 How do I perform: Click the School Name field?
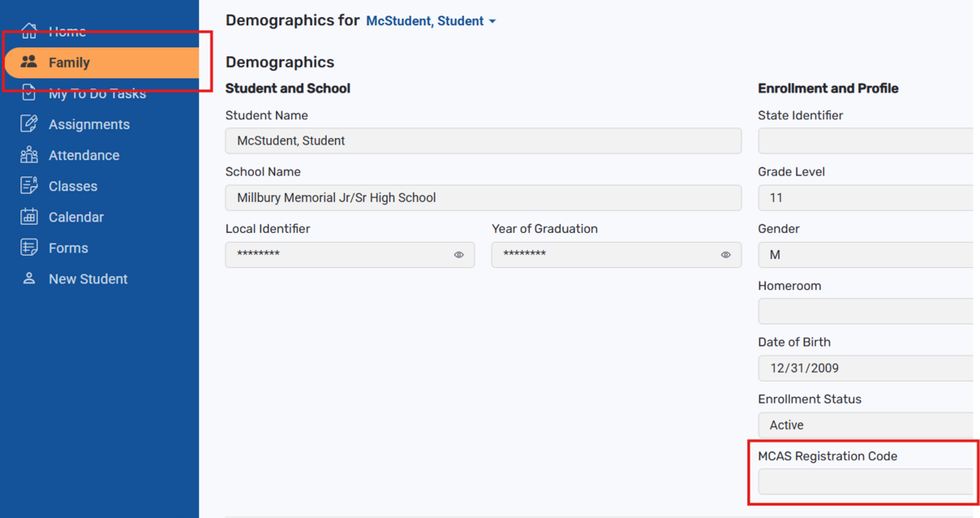(483, 198)
